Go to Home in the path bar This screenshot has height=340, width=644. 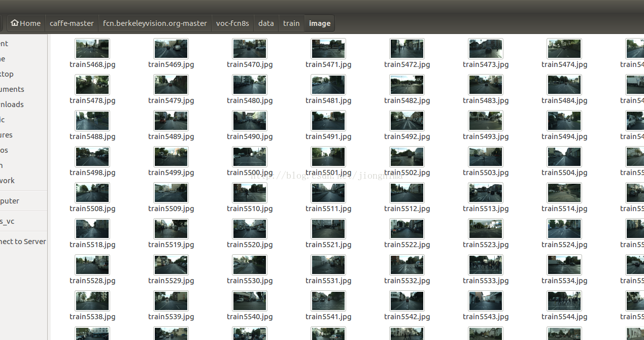(x=26, y=23)
